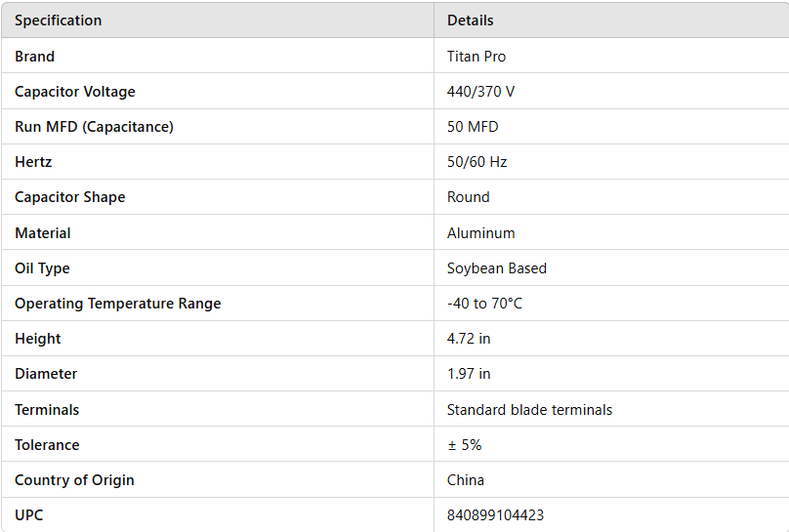Click the Specification column header
Image resolution: width=789 pixels, height=532 pixels.
(x=58, y=20)
